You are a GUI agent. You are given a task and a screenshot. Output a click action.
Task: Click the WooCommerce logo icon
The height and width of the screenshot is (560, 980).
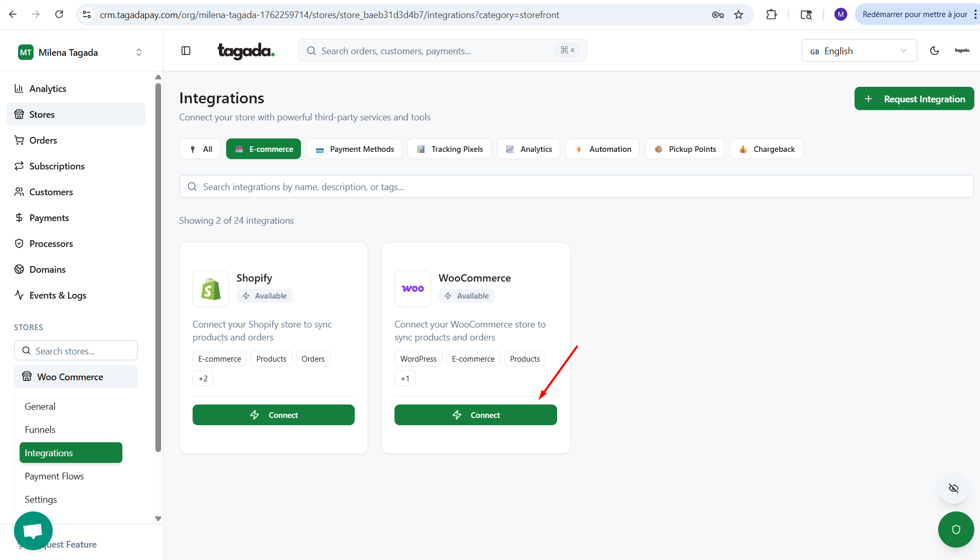tap(413, 289)
